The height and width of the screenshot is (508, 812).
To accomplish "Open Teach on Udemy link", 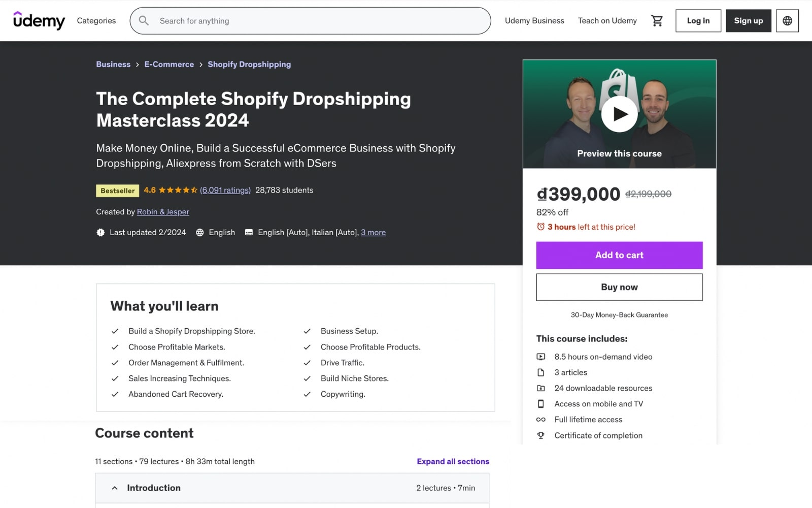I will (607, 21).
